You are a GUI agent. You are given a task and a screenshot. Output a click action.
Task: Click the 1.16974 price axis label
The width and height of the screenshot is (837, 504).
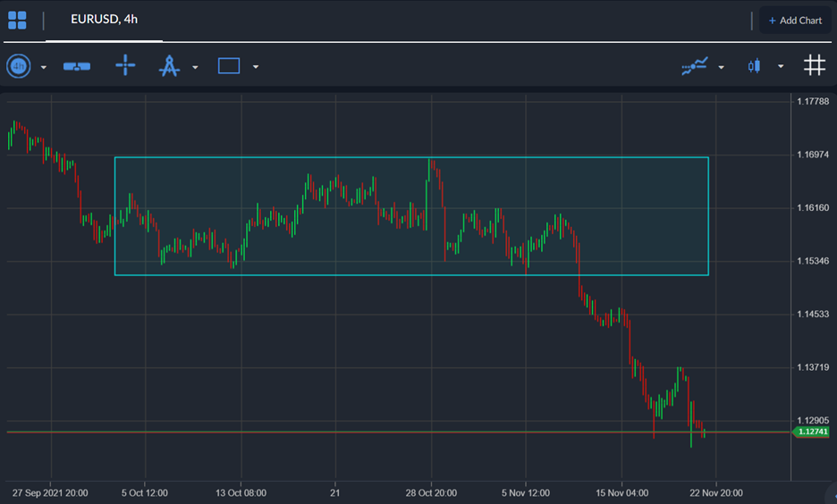[813, 155]
